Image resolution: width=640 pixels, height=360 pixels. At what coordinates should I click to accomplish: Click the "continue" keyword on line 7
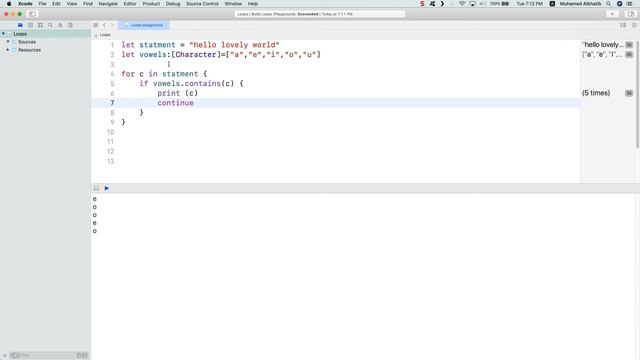pyautogui.click(x=176, y=103)
